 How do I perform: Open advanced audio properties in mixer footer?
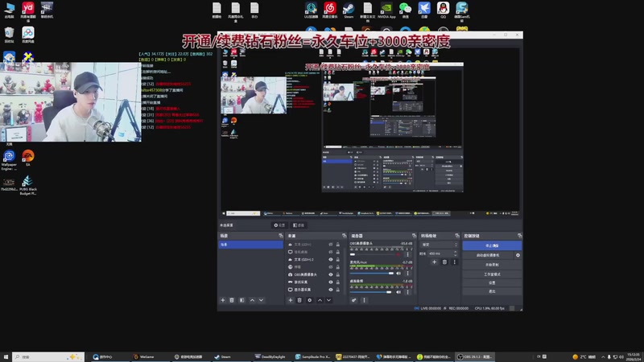pyautogui.click(x=354, y=300)
